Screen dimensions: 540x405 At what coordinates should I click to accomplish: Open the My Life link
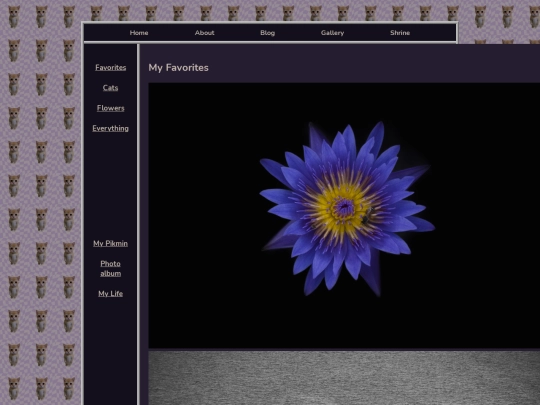click(111, 294)
